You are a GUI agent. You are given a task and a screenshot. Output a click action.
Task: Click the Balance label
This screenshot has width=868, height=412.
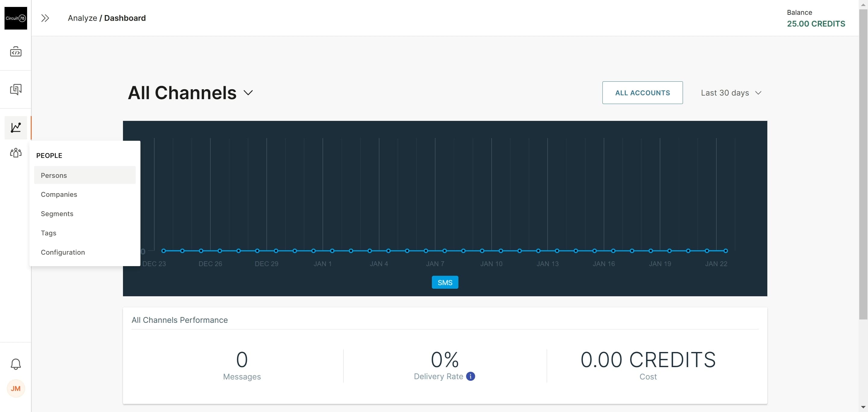(x=799, y=12)
